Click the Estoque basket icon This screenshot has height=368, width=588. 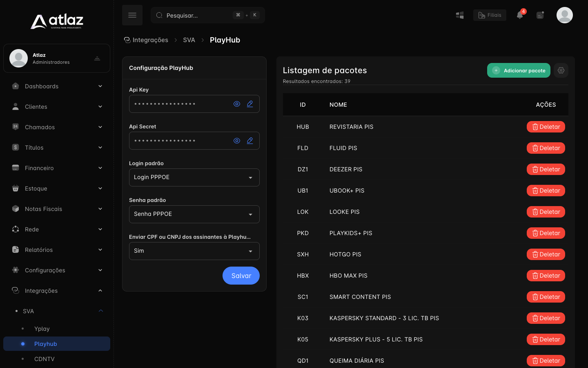click(16, 188)
